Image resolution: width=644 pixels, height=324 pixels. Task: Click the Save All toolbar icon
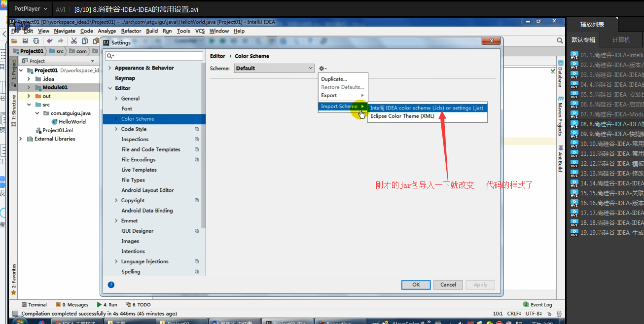[25, 41]
